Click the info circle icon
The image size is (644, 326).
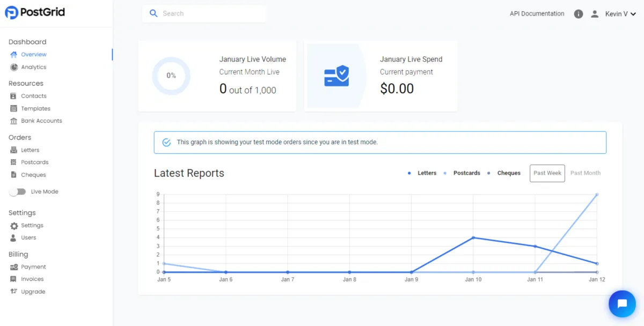pos(578,14)
